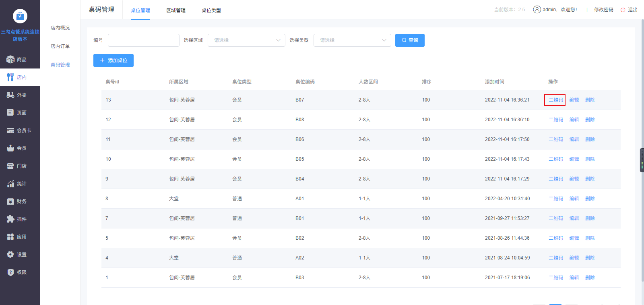Open the 商品 products sidebar icon
Viewport: 644px width, 305px height.
coord(10,60)
